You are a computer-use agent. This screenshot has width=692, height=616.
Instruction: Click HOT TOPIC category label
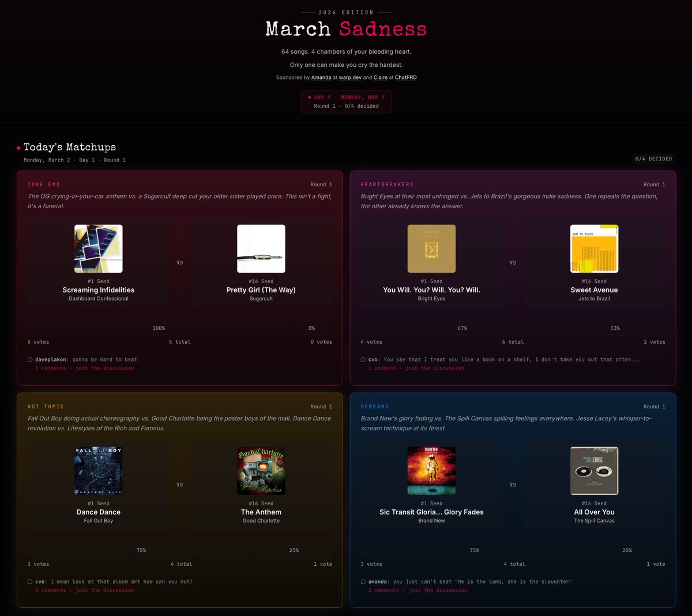pos(46,407)
